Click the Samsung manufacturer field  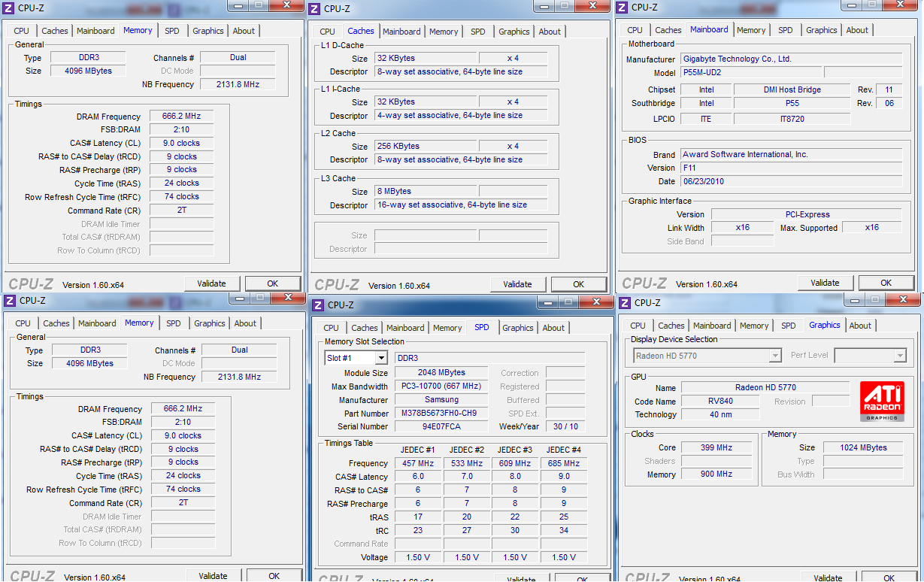click(441, 399)
